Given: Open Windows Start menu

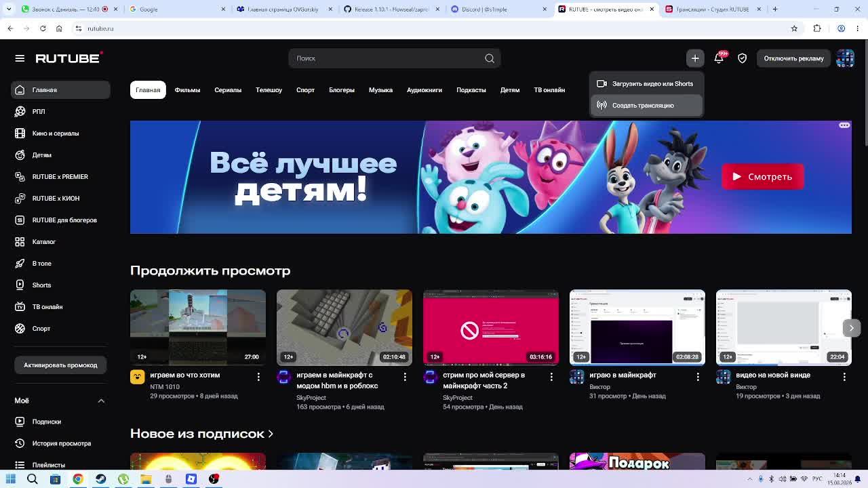Looking at the screenshot, I should coord(10,479).
